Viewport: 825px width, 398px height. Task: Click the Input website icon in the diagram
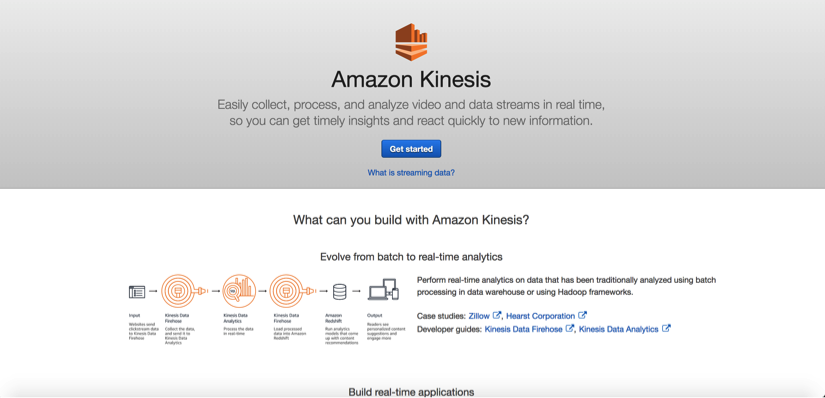(137, 291)
